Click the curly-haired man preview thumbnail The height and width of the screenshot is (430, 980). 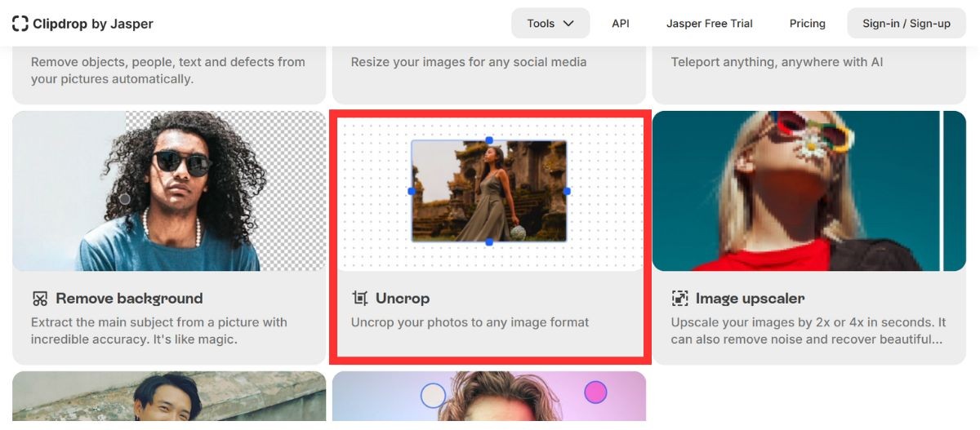pyautogui.click(x=169, y=191)
